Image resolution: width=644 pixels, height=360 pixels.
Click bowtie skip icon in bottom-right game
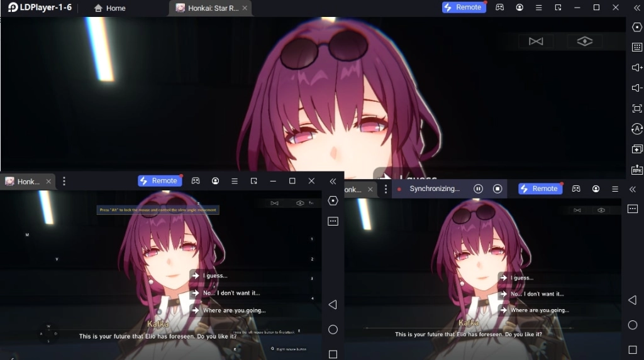coord(577,210)
